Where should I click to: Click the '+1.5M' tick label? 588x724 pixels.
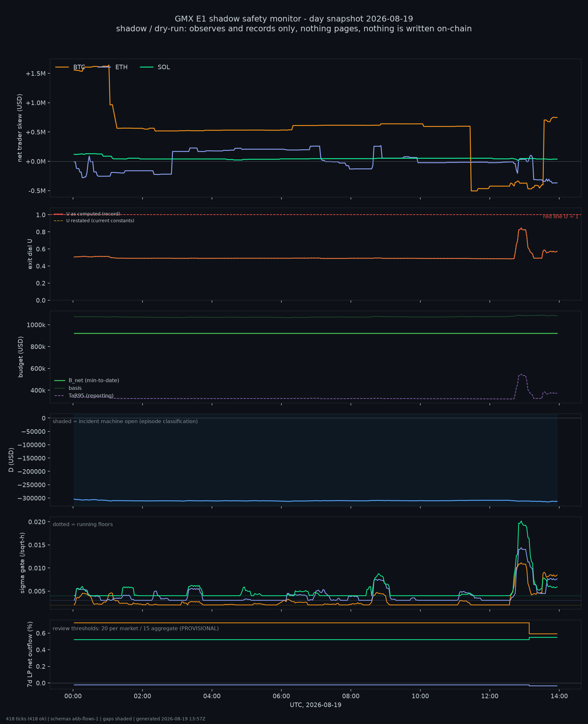[36, 73]
